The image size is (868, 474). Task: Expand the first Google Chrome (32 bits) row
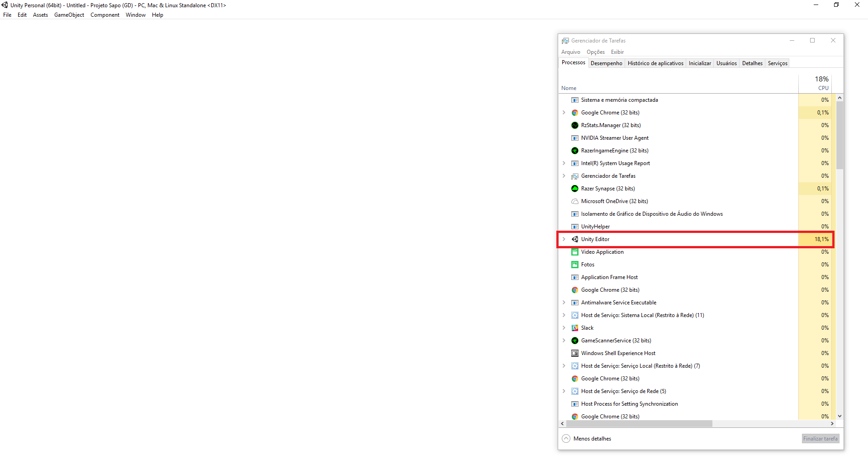(x=564, y=113)
